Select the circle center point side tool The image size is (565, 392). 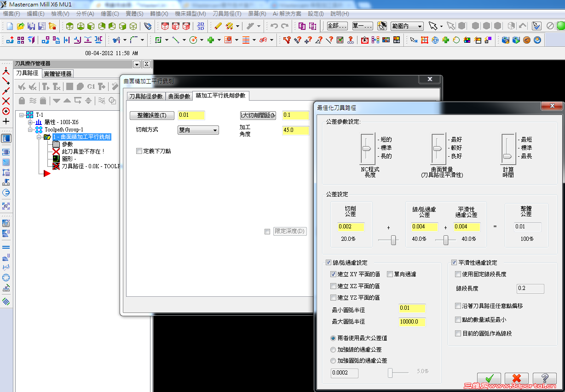[x=6, y=111]
